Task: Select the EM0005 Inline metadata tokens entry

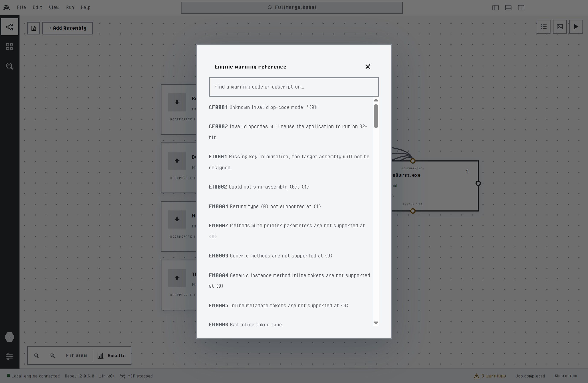Action: [x=278, y=306]
